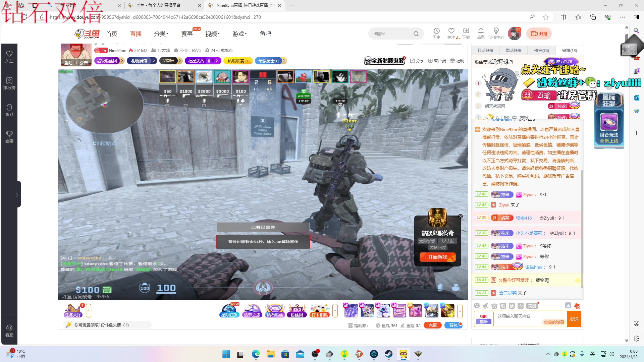Open the 高能 chat toolbar button
644x362 pixels.
click(532, 306)
